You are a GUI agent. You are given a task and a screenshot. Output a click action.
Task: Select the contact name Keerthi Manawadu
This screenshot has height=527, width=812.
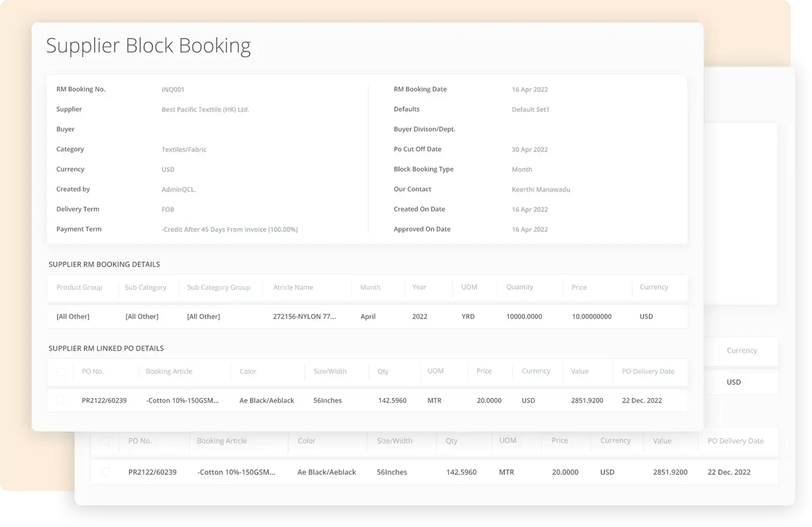pyautogui.click(x=541, y=189)
